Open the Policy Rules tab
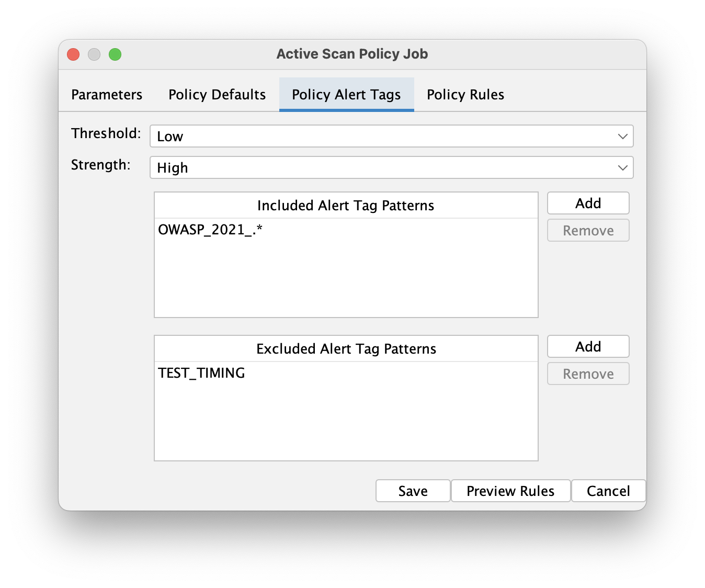Viewport: 705px width, 588px height. (x=465, y=95)
